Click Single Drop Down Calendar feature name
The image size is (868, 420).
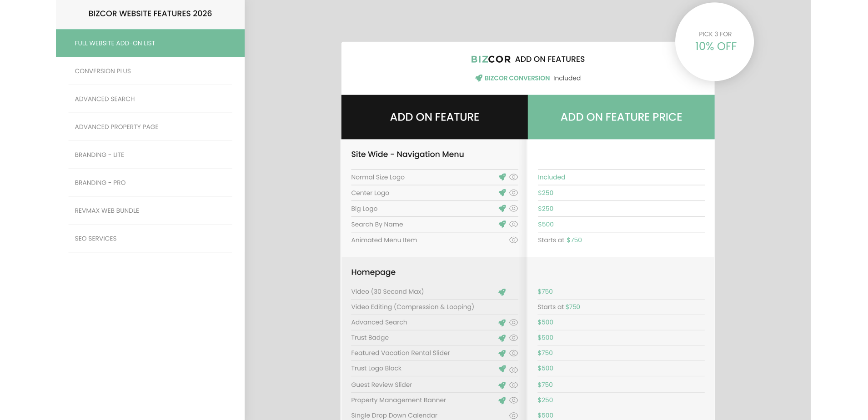tap(394, 415)
